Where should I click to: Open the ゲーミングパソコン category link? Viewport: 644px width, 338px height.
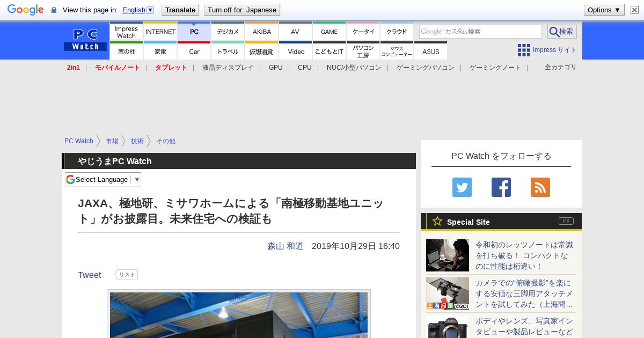pos(426,68)
